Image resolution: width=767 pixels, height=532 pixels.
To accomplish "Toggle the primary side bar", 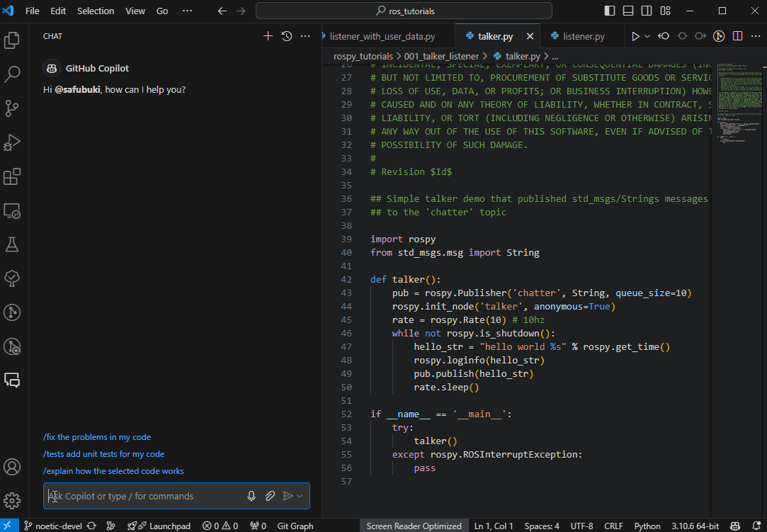I will tap(610, 11).
